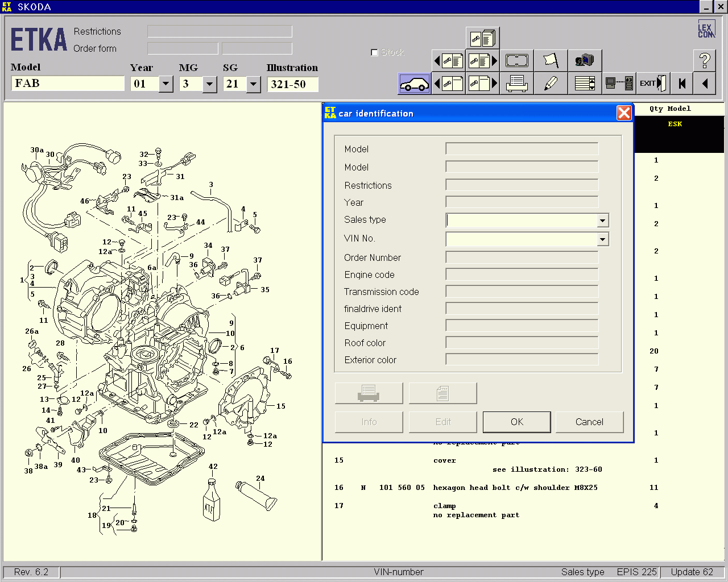Click the Sales type input box
Image resolution: width=728 pixels, height=582 pixels.
521,220
